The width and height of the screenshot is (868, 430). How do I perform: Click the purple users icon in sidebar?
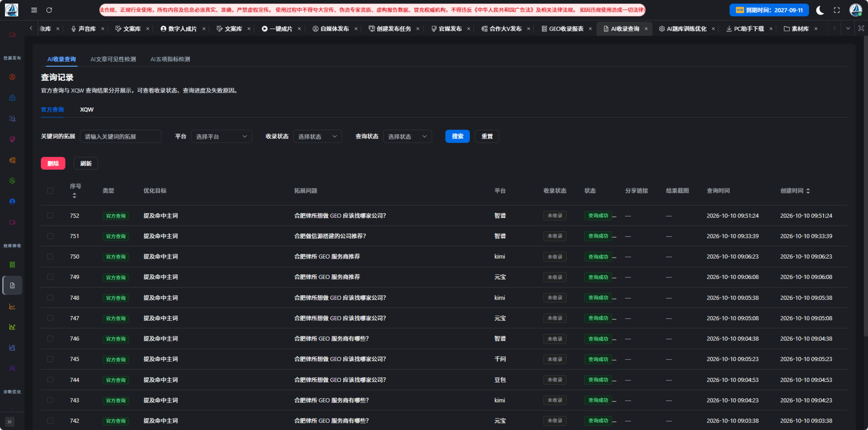click(x=13, y=368)
